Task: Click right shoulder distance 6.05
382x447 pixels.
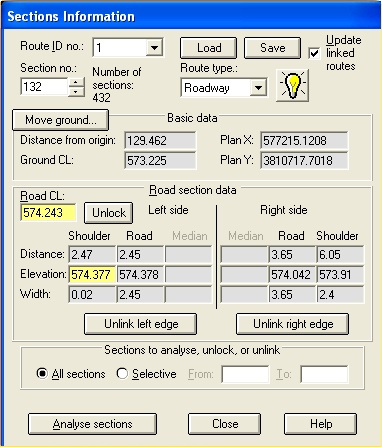Action: coord(340,255)
